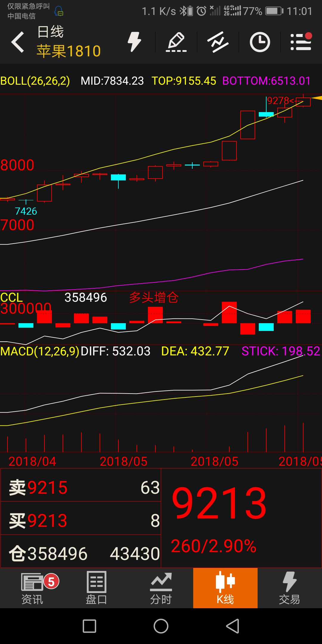This screenshot has height=644, width=322.
Task: Expand the 日线 period title
Action: [50, 32]
